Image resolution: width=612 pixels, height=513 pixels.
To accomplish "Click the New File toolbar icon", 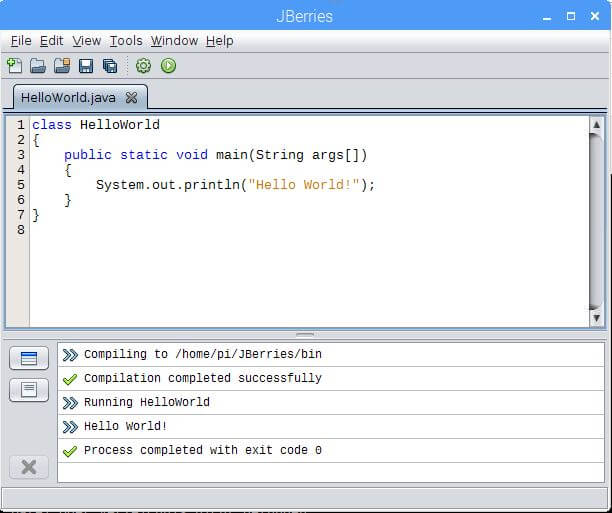I will pyautogui.click(x=14, y=66).
